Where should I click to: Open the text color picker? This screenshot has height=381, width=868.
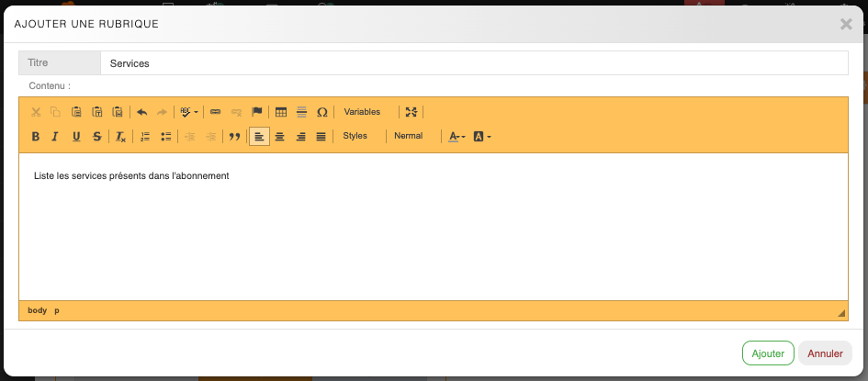tap(457, 137)
